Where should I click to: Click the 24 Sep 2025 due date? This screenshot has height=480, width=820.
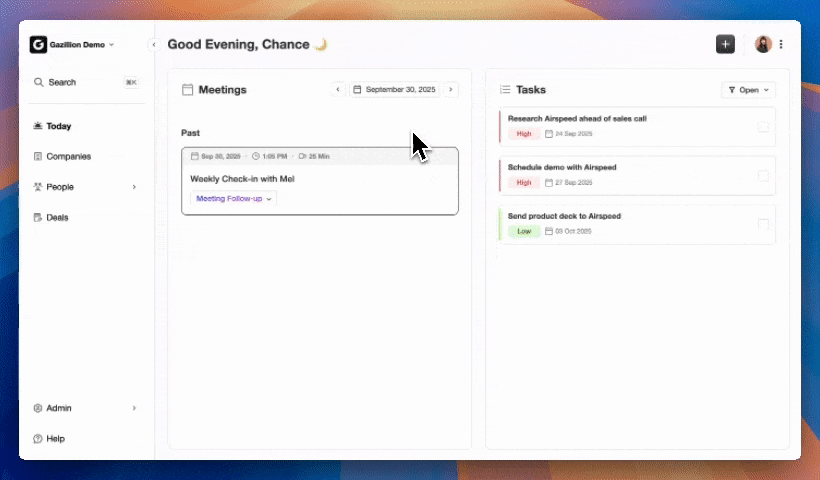click(568, 134)
